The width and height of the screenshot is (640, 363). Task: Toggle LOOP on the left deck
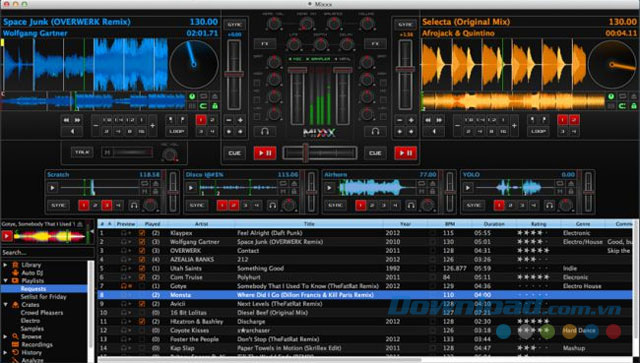[176, 131]
